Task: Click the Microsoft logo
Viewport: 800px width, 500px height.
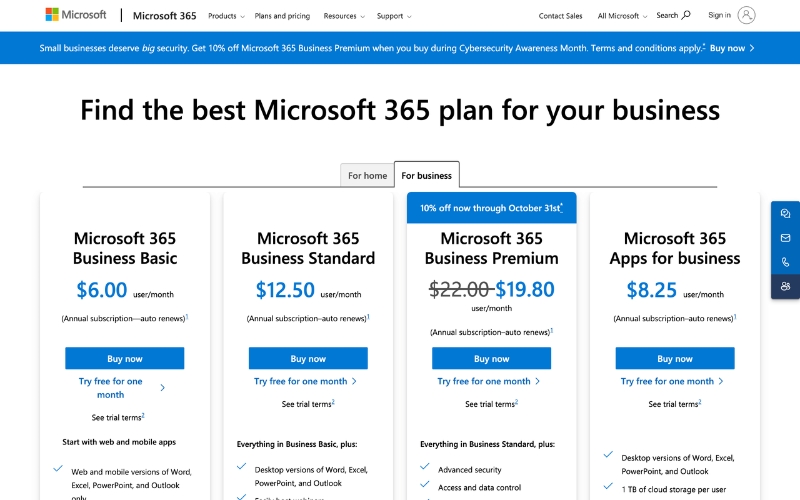Action: click(x=76, y=15)
